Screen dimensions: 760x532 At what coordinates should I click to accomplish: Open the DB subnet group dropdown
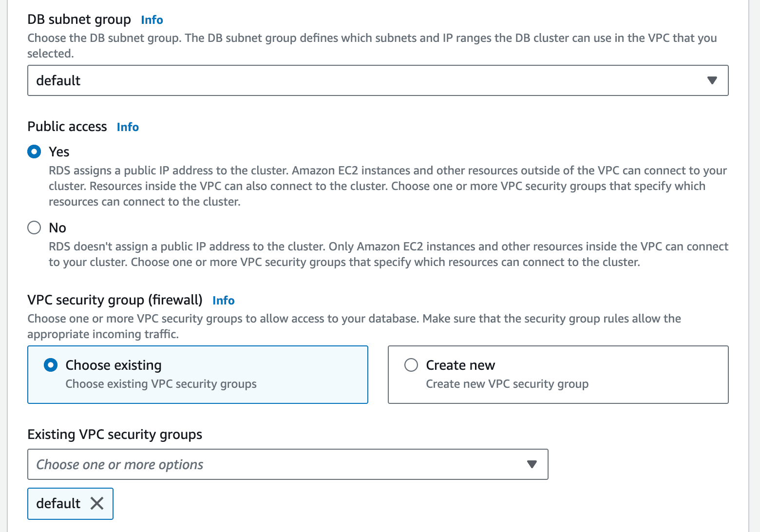(378, 80)
